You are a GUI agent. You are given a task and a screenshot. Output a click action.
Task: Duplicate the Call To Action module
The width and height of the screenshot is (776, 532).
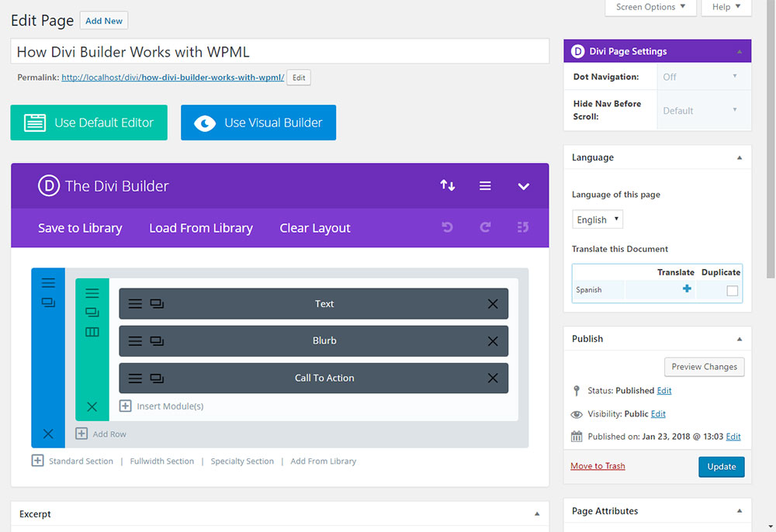(x=157, y=378)
